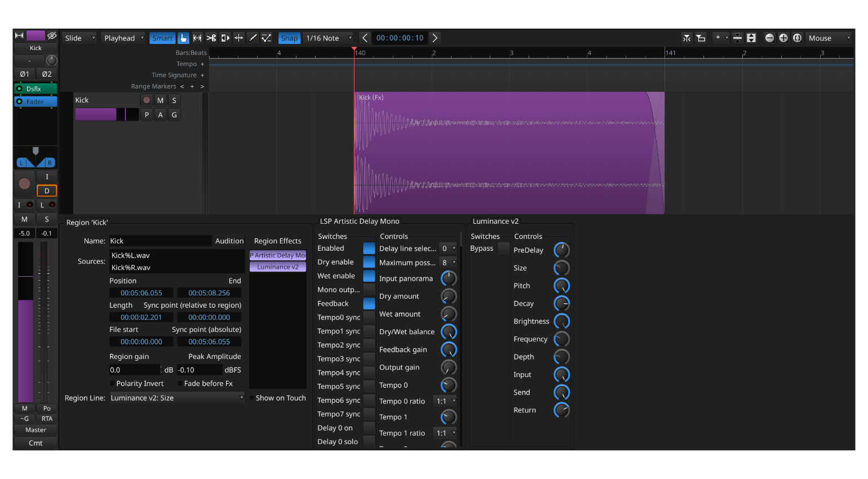This screenshot has width=868, height=479.
Task: Open the Region Line dropdown
Action: click(x=176, y=398)
